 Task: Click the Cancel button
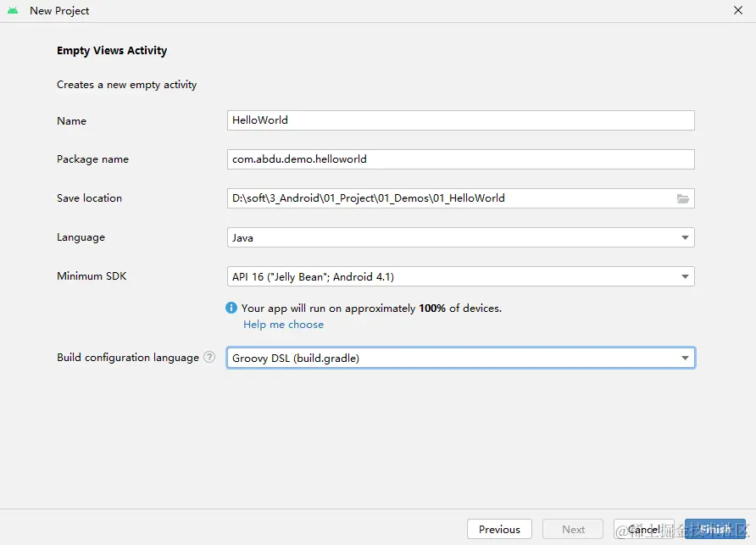click(x=643, y=529)
